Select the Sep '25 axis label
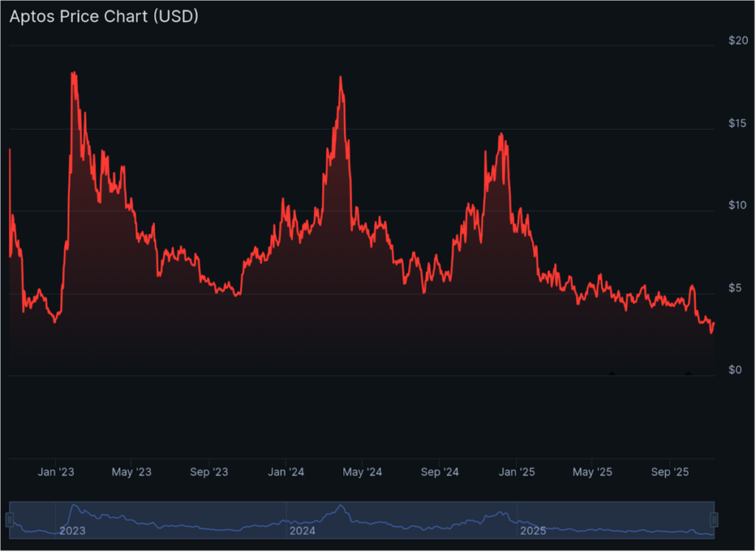The height and width of the screenshot is (552, 756). coord(670,472)
